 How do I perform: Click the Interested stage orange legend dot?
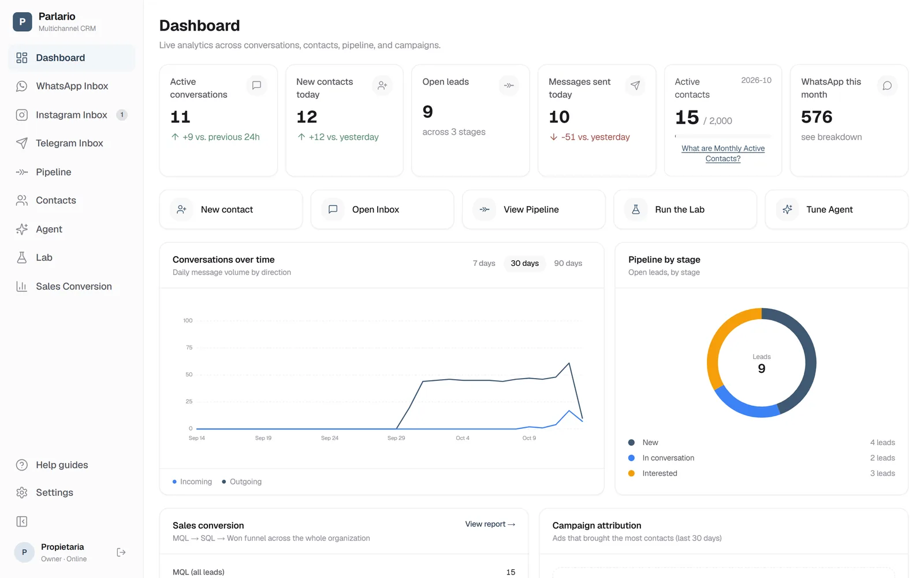pos(631,473)
